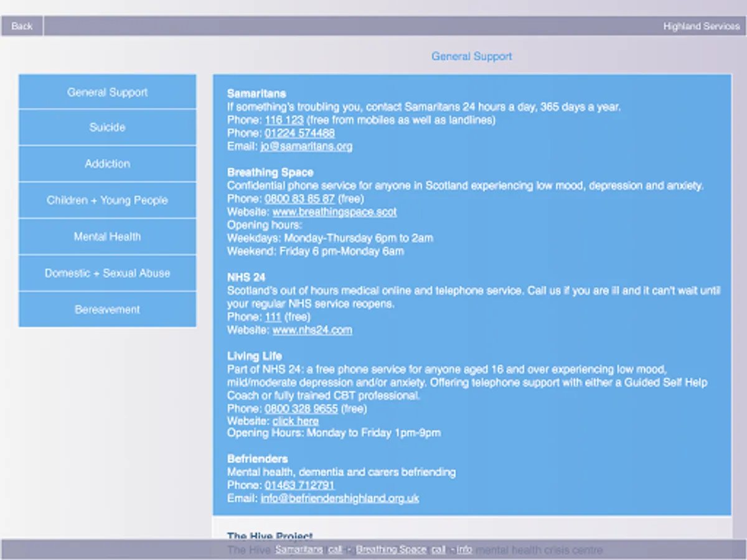Click 'Opening Hours: Monday to Friday 1pm-9pm' text
This screenshot has width=747, height=560.
point(334,432)
